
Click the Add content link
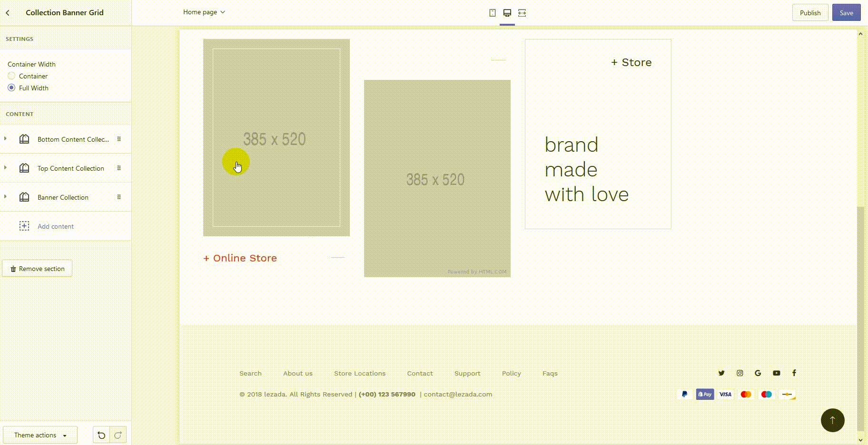56,226
